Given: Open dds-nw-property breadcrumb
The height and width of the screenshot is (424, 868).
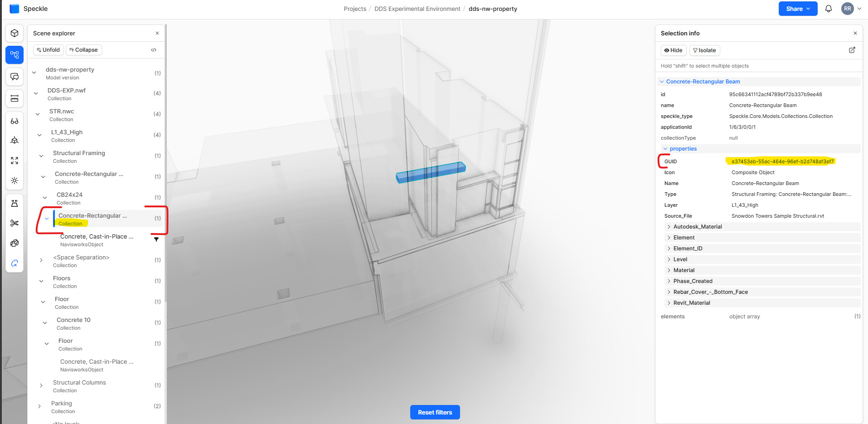Looking at the screenshot, I should pyautogui.click(x=493, y=9).
